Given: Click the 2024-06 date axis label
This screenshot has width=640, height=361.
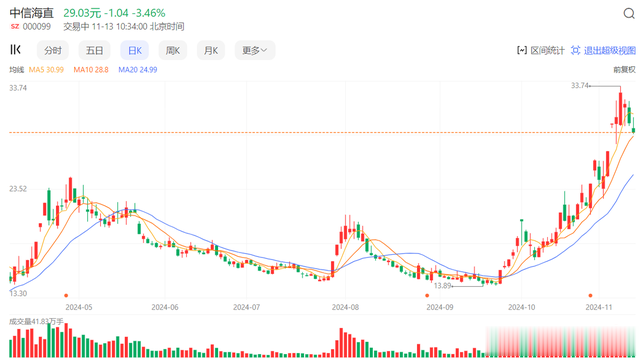Looking at the screenshot, I should point(164,307).
